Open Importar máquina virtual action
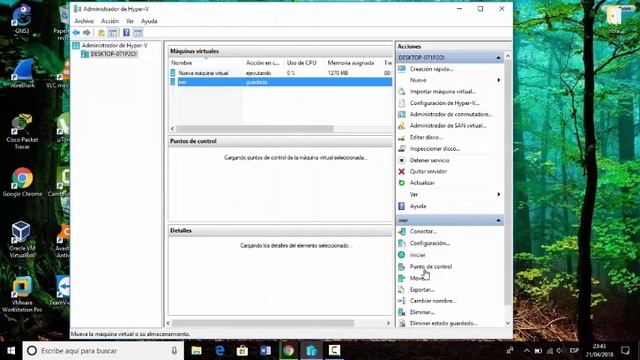 [442, 91]
